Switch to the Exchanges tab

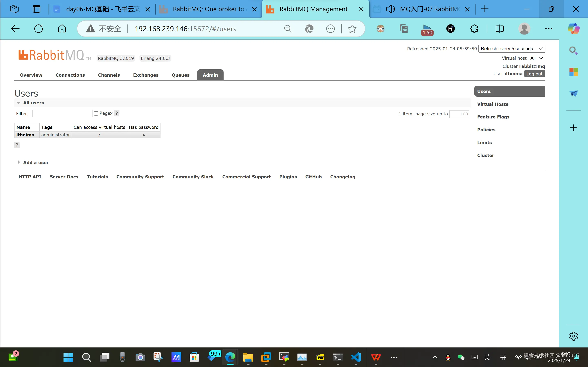click(x=146, y=75)
